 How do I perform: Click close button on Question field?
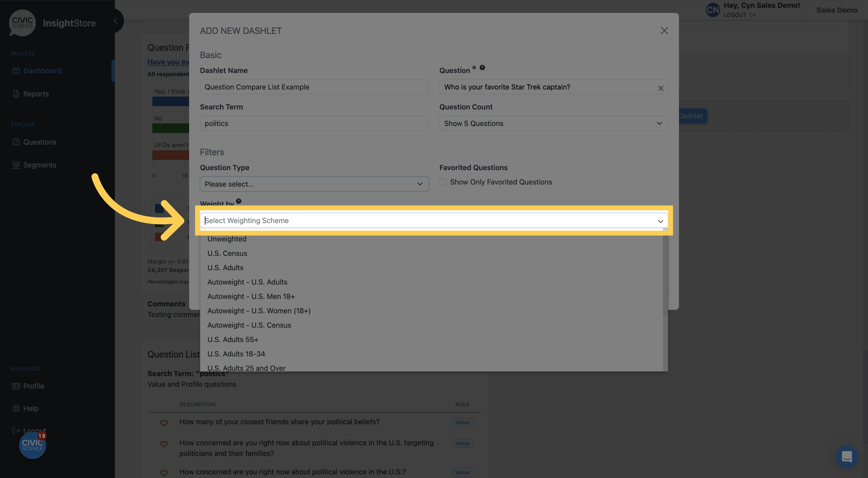click(x=661, y=88)
